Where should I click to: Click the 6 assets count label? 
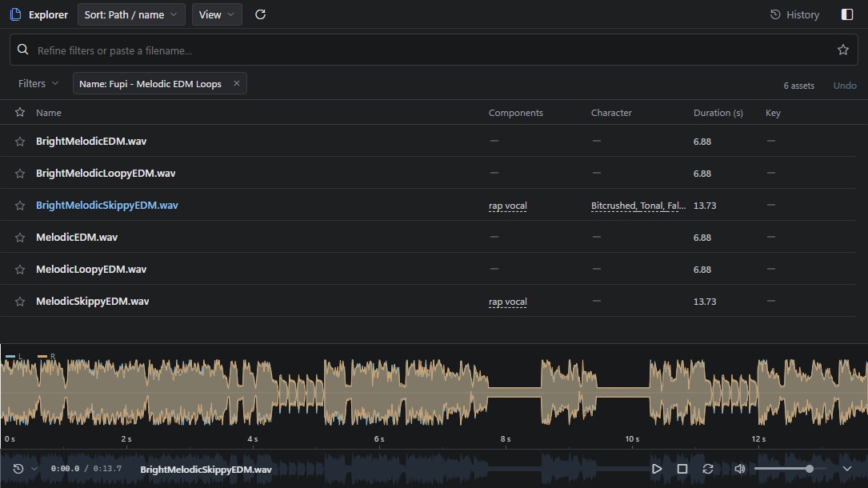799,86
